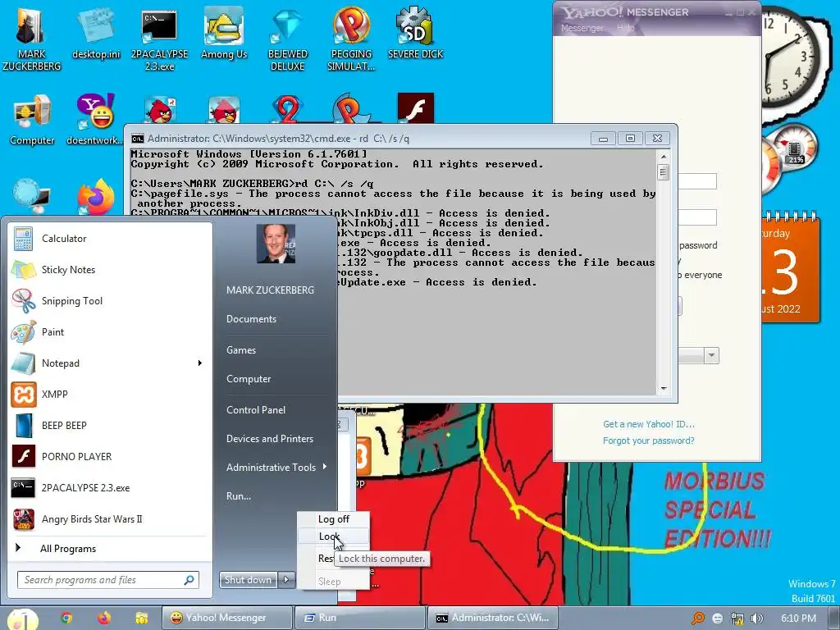Expand Notepad recent files arrow
The image size is (840, 630).
(x=200, y=363)
